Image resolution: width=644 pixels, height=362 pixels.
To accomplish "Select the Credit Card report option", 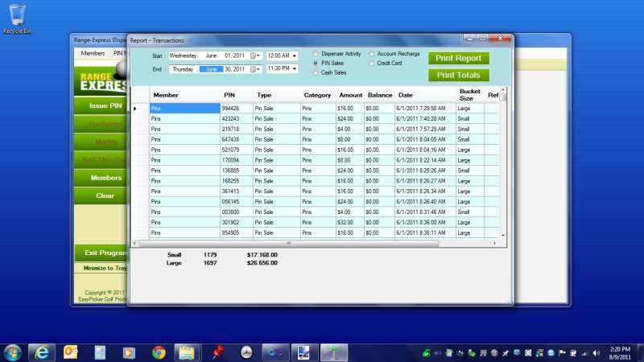I will click(371, 63).
